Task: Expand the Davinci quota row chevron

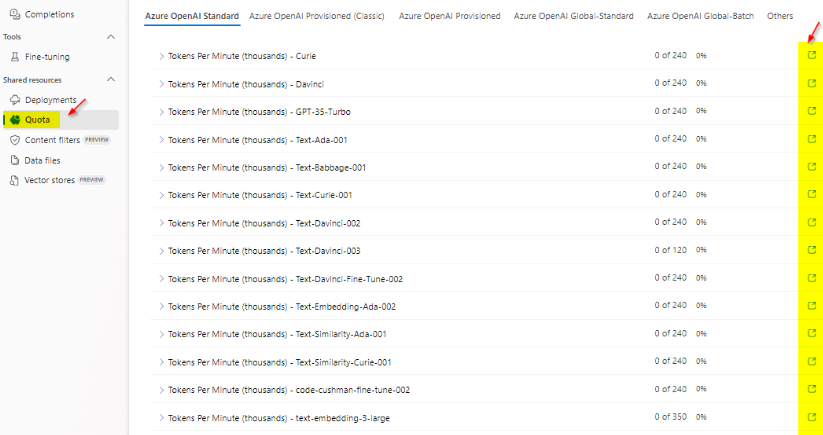Action: 161,84
